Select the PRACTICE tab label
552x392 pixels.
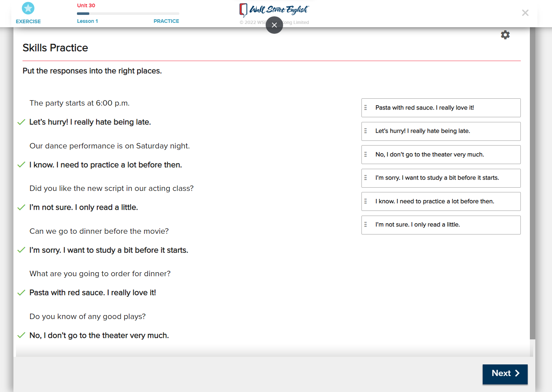[166, 21]
